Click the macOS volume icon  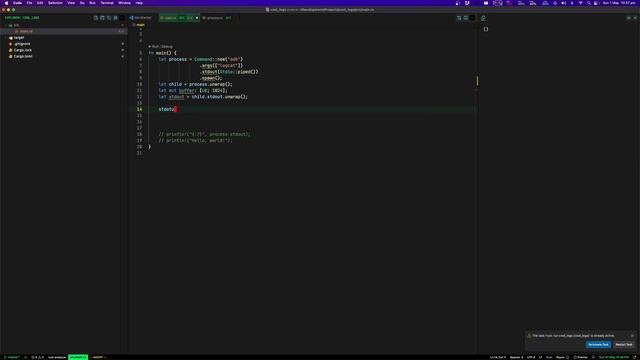pos(564,3)
